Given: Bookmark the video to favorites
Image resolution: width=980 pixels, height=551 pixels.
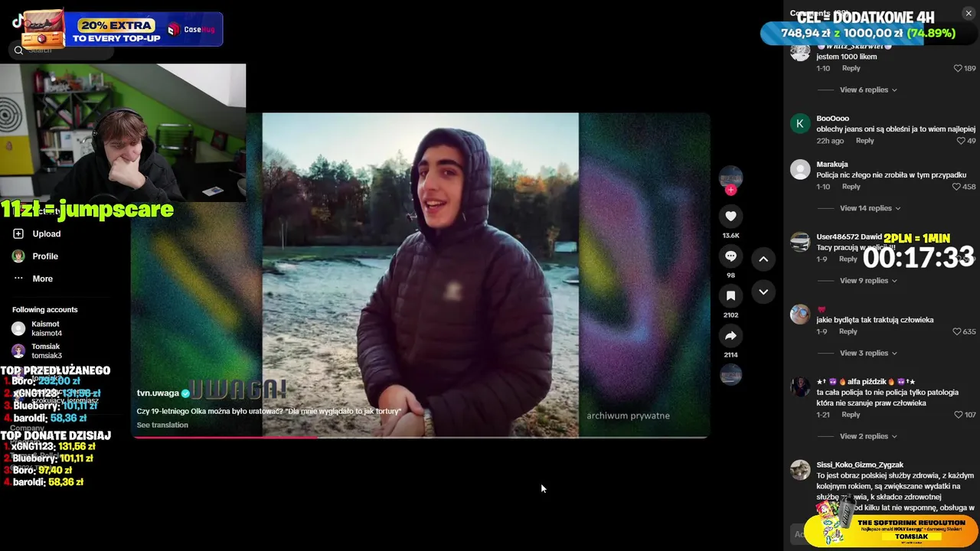Looking at the screenshot, I should click(x=730, y=295).
